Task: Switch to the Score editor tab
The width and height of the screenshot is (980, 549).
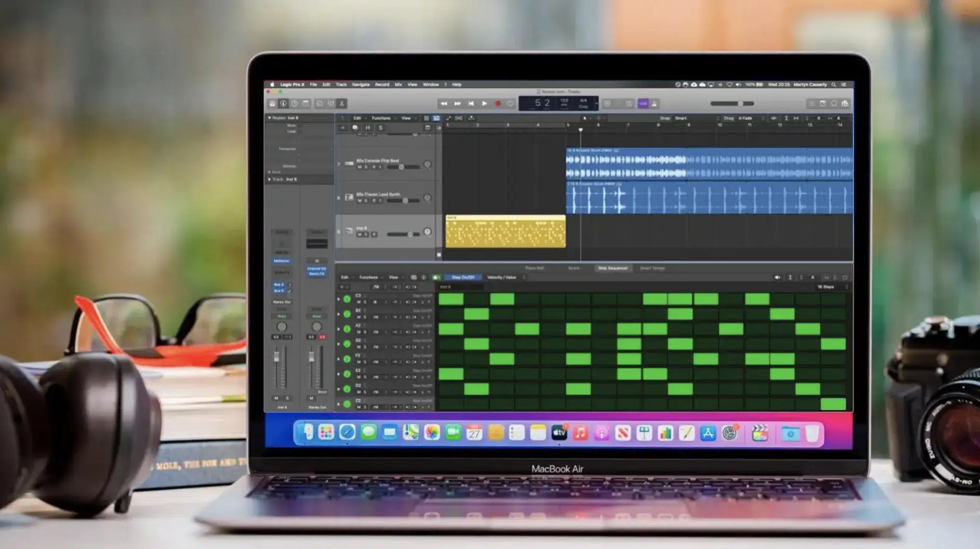Action: pos(574,268)
